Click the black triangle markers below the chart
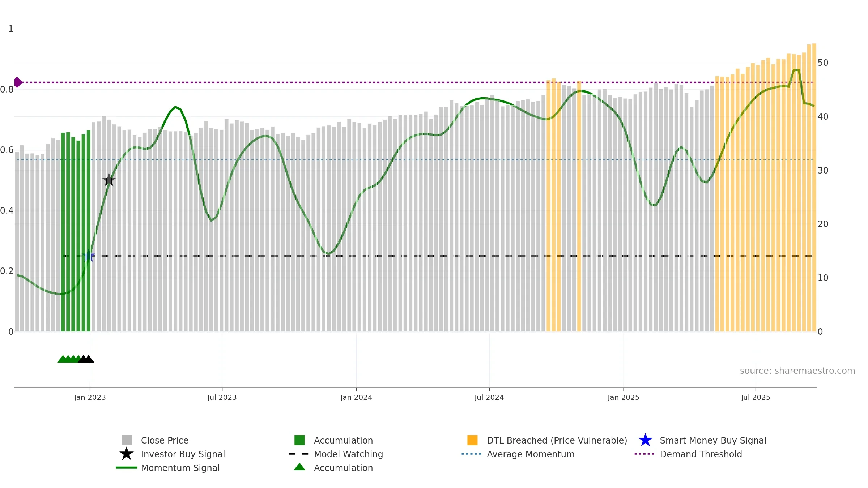 tap(86, 359)
